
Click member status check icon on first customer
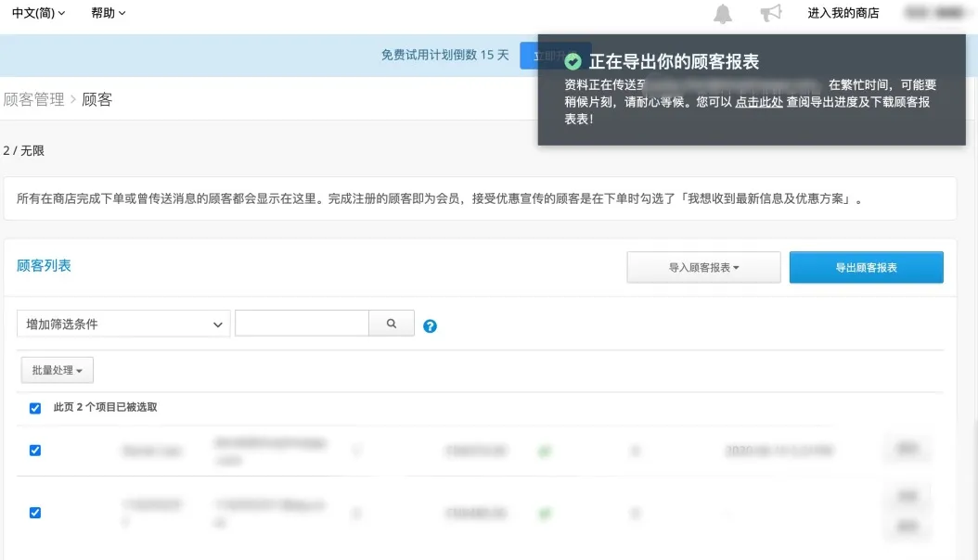click(545, 451)
